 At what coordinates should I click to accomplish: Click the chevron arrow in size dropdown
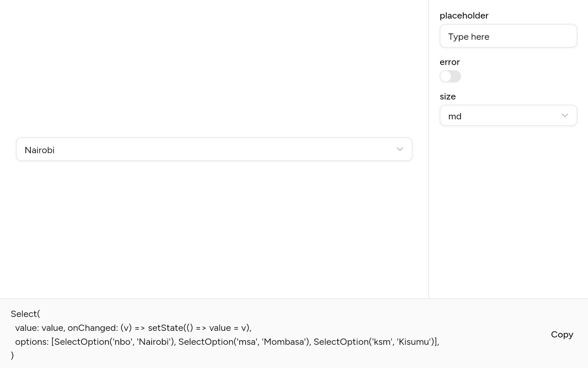pos(565,115)
